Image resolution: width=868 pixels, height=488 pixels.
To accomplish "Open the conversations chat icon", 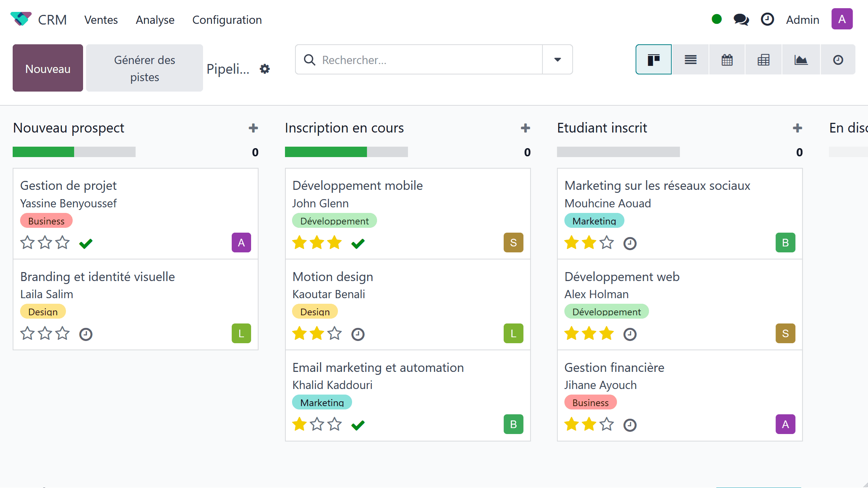I will coord(741,19).
